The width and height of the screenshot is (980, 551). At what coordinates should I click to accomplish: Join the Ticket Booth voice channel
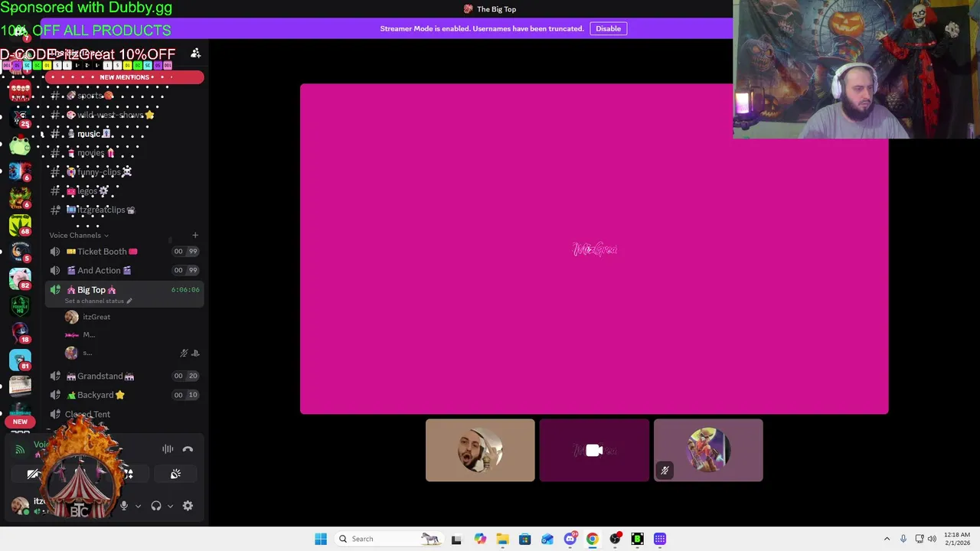tap(122, 251)
